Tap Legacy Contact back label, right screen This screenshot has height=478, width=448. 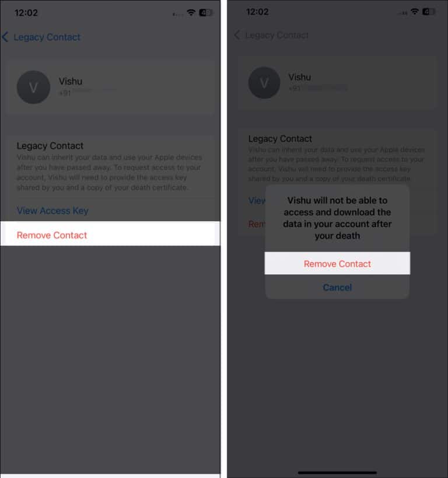[x=276, y=35]
